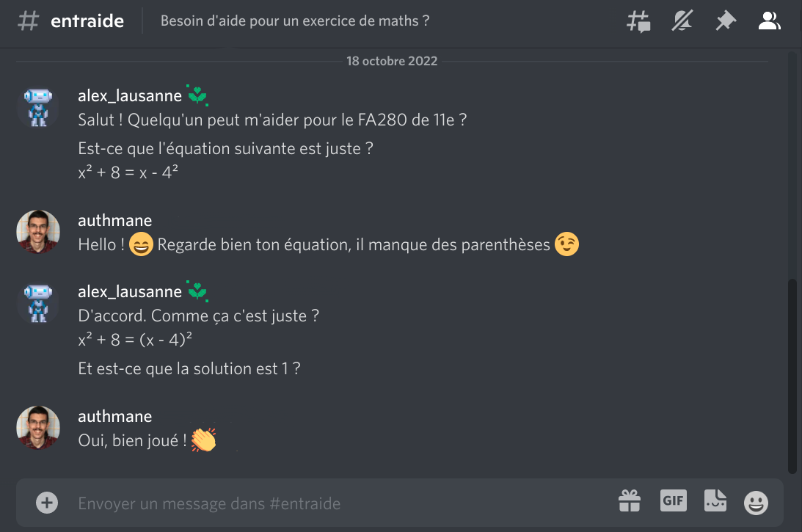Open the sticker picker icon
Viewport: 802px width, 532px height.
pos(715,502)
